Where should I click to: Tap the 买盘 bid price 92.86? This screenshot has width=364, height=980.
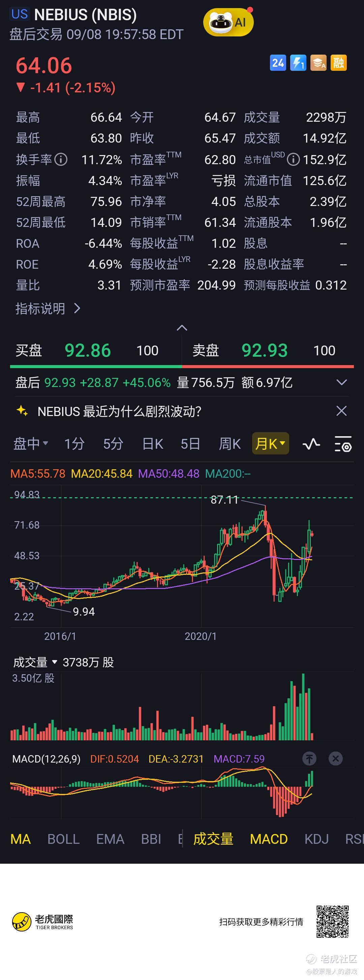click(88, 350)
